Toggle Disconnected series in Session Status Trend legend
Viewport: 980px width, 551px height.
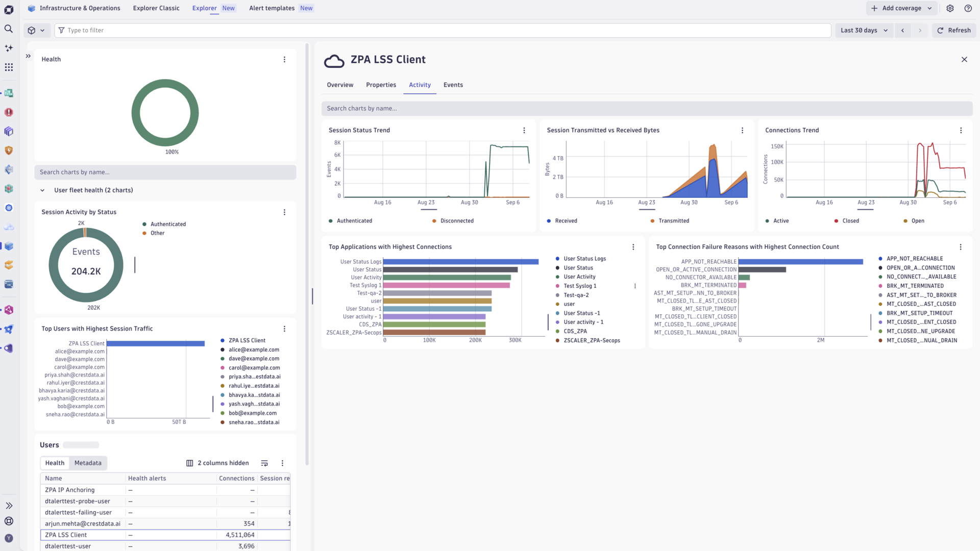click(453, 221)
